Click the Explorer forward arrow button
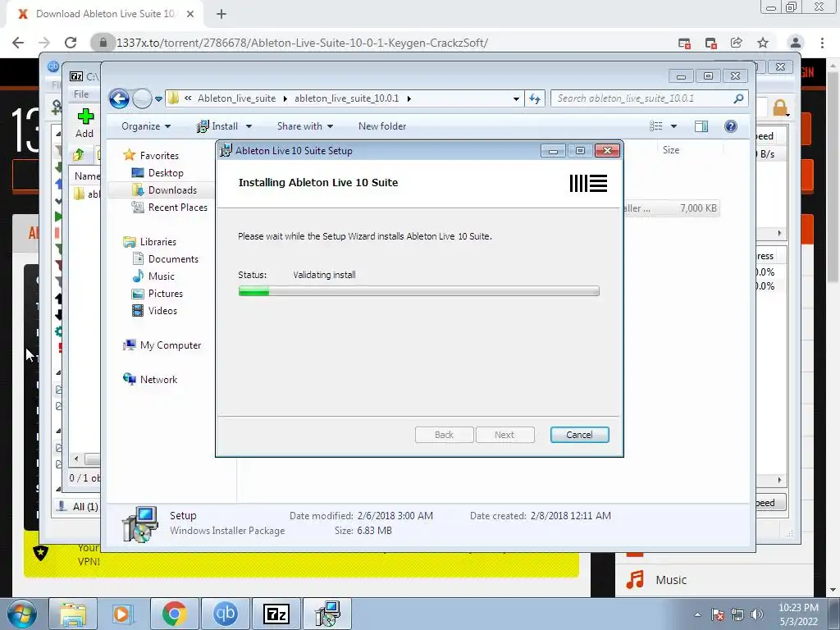840x630 pixels. 142,98
